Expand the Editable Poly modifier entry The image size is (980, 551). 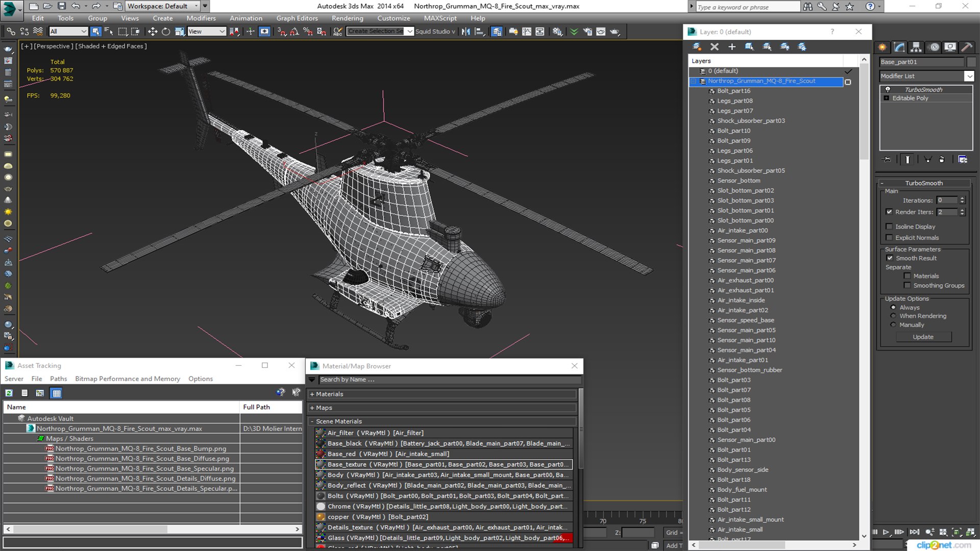click(887, 98)
